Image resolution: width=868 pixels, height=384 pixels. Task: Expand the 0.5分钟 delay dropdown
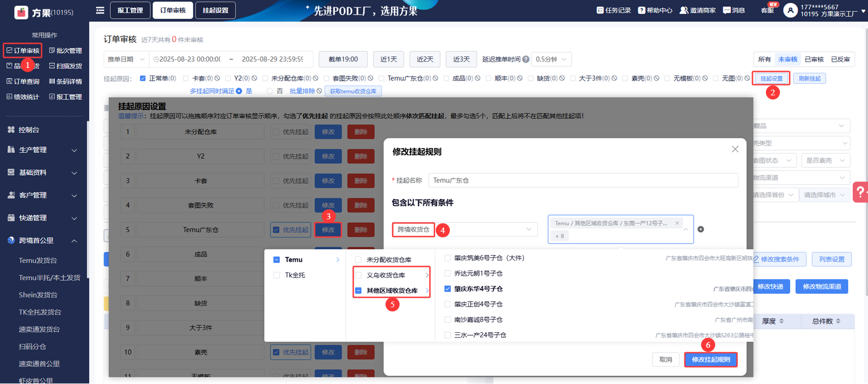point(551,60)
